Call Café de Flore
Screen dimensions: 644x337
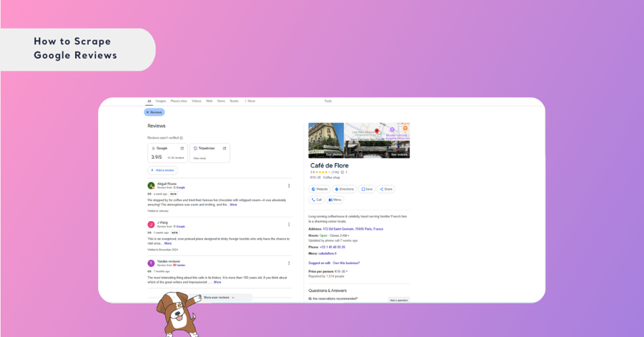coord(316,200)
